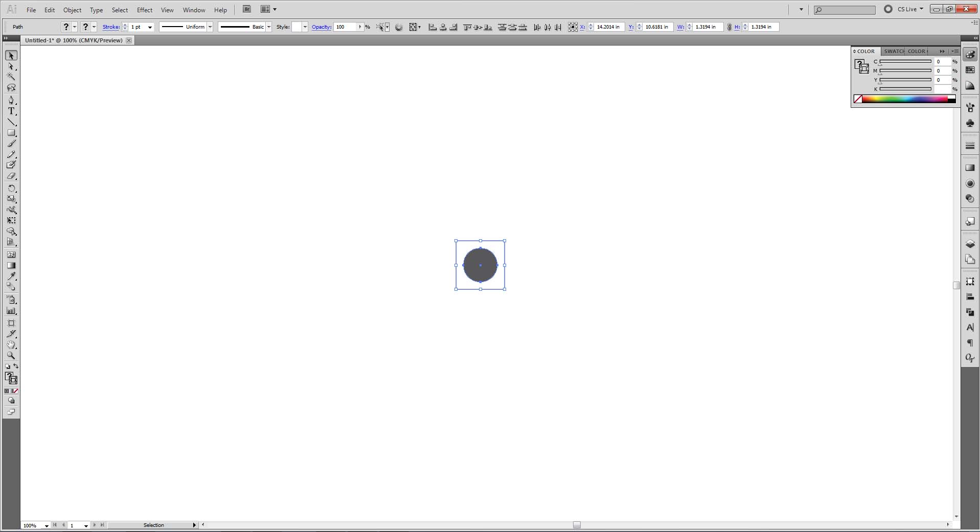Open the Window menu
Image resolution: width=980 pixels, height=532 pixels.
click(x=194, y=10)
